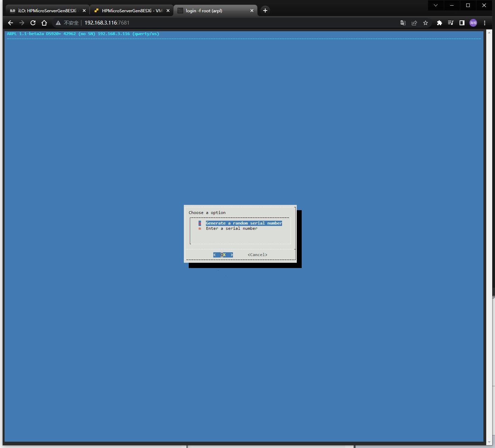Open the purple profile avatar
Viewport: 495px width, 448px height.
click(x=473, y=23)
